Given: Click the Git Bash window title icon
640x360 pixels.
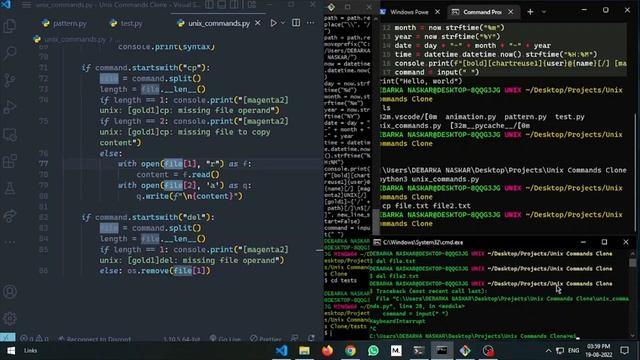Looking at the screenshot, I should coord(331,7).
